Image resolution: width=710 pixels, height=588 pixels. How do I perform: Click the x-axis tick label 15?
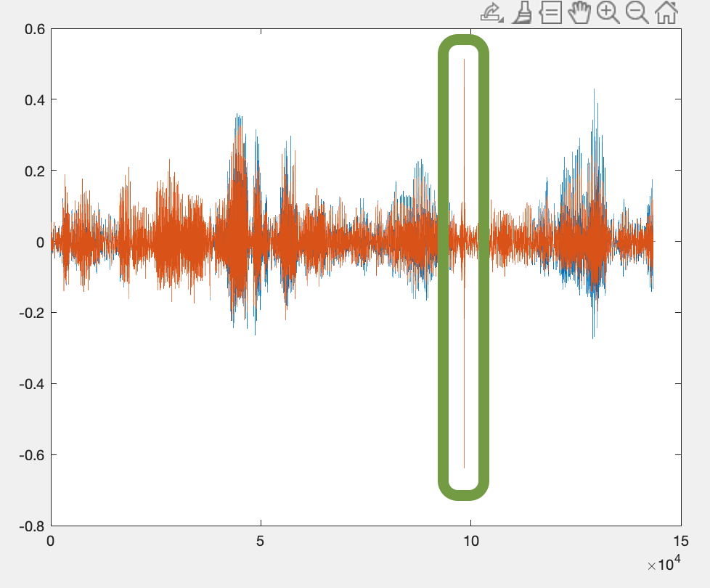680,542
